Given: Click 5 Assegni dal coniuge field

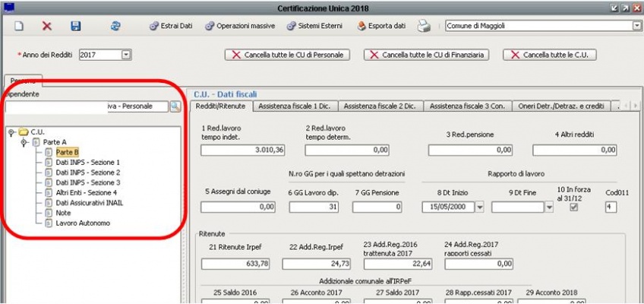Looking at the screenshot, I should click(x=238, y=207).
